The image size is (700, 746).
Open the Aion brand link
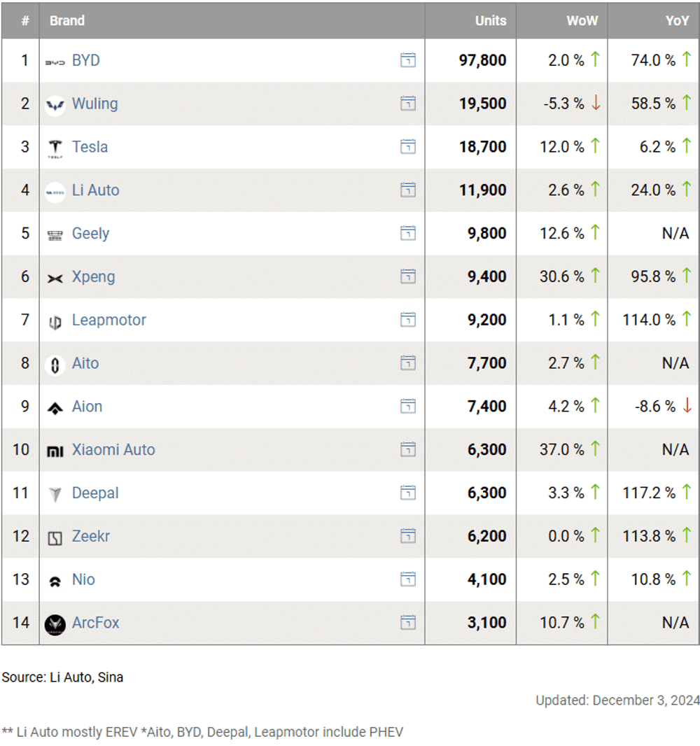click(x=87, y=407)
